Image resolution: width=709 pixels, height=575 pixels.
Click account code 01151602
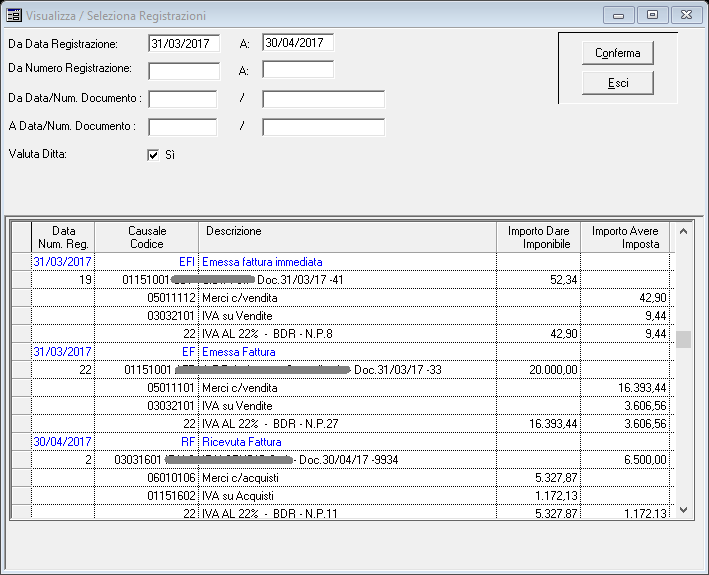171,496
